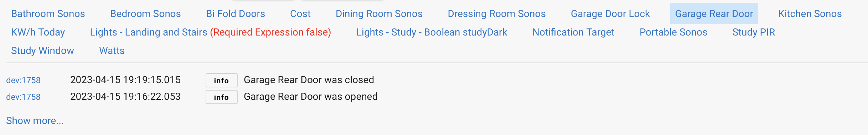The width and height of the screenshot is (868, 135).
Task: Select the Portable Sonos filter
Action: pos(673,32)
